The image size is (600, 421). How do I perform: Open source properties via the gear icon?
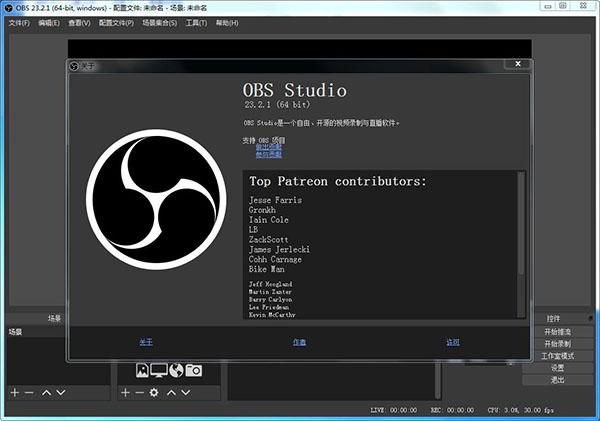[154, 392]
